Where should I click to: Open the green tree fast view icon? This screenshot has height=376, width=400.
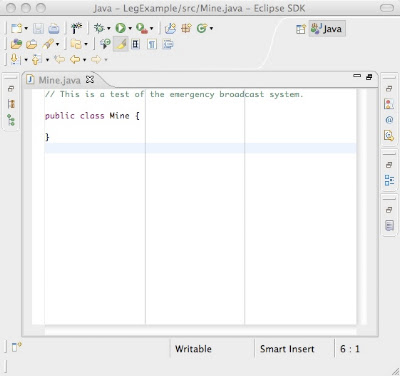pos(11,120)
